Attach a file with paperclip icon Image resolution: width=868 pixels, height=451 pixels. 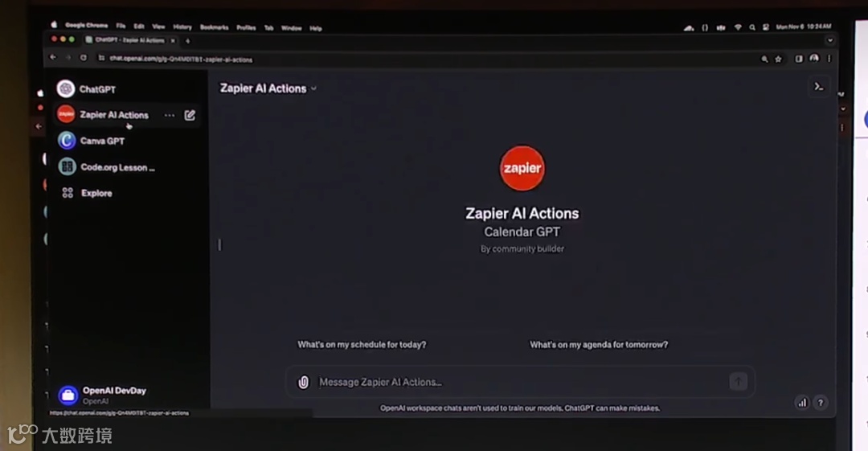pyautogui.click(x=303, y=382)
